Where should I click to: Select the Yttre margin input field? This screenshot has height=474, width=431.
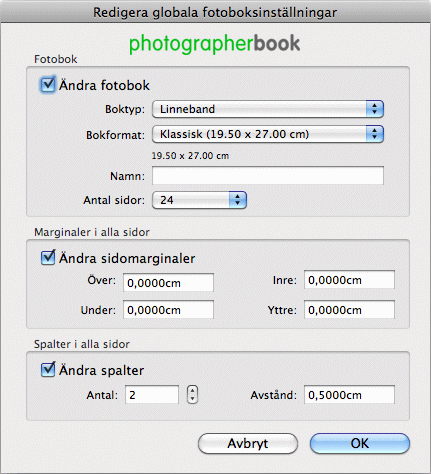coord(349,310)
